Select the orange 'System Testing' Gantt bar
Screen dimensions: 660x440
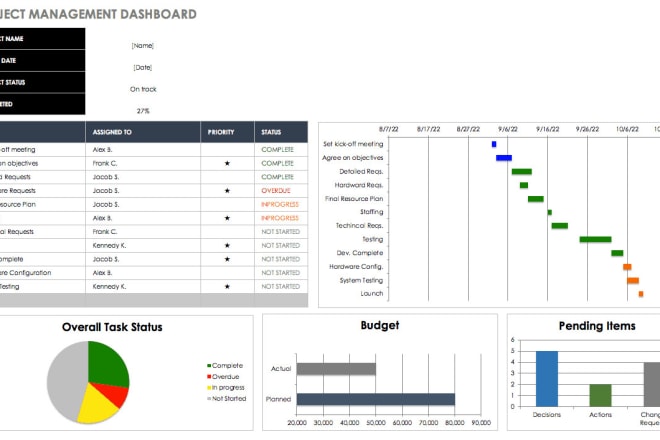pos(633,280)
